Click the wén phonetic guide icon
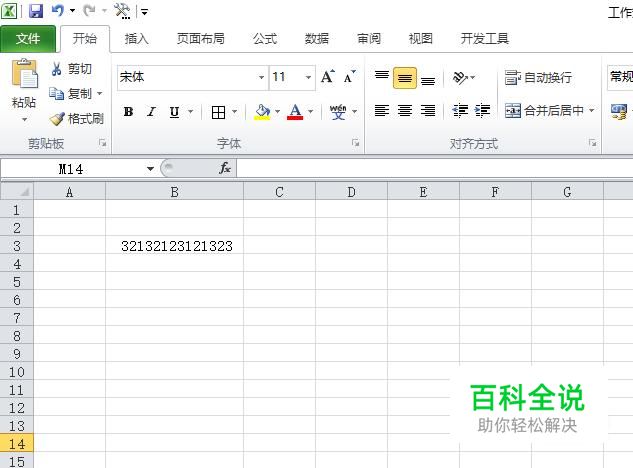Image resolution: width=633 pixels, height=468 pixels. 338,112
